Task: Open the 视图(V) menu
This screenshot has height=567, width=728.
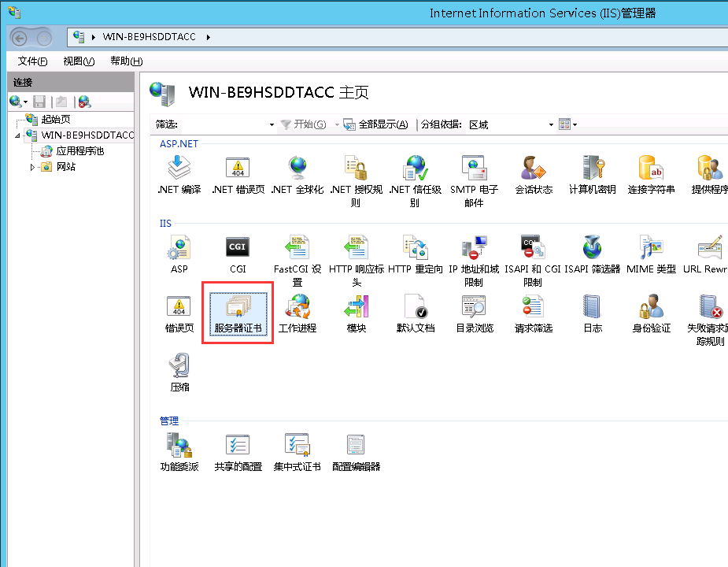Action: coord(78,61)
